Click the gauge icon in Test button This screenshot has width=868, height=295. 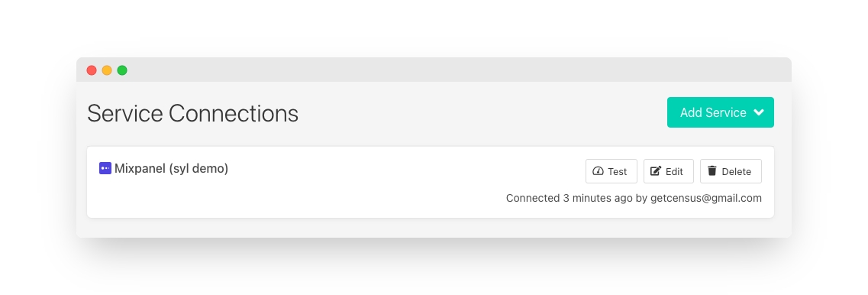tap(598, 171)
